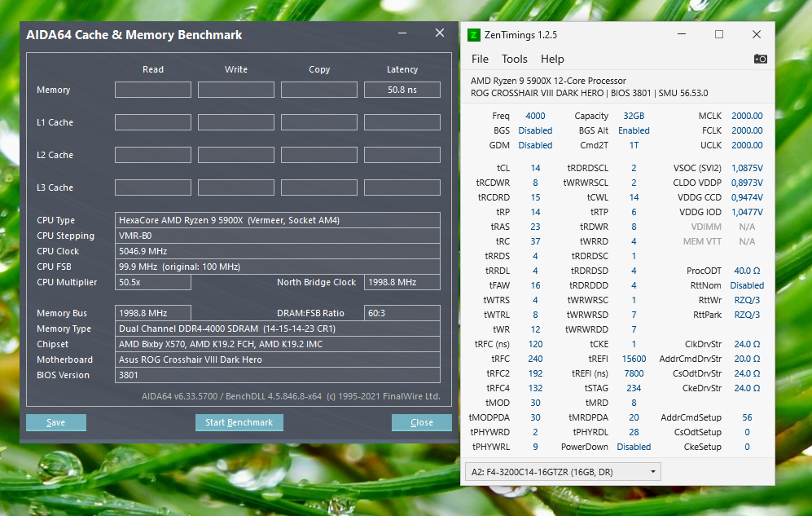The image size is (812, 516).
Task: Click the MCLK value 2000.00
Action: (747, 116)
